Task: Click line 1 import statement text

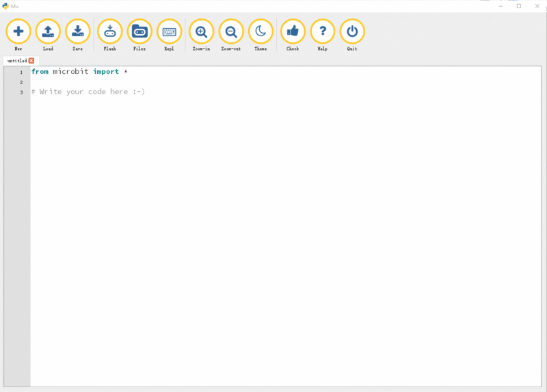Action: coord(79,72)
